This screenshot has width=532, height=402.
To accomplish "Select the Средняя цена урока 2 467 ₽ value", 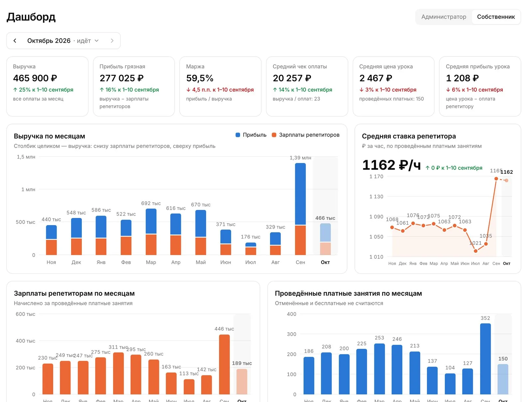I will click(x=376, y=78).
